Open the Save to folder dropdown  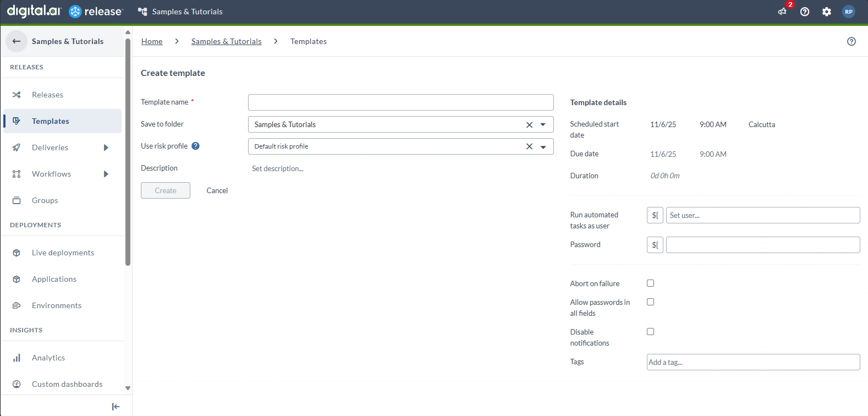543,125
